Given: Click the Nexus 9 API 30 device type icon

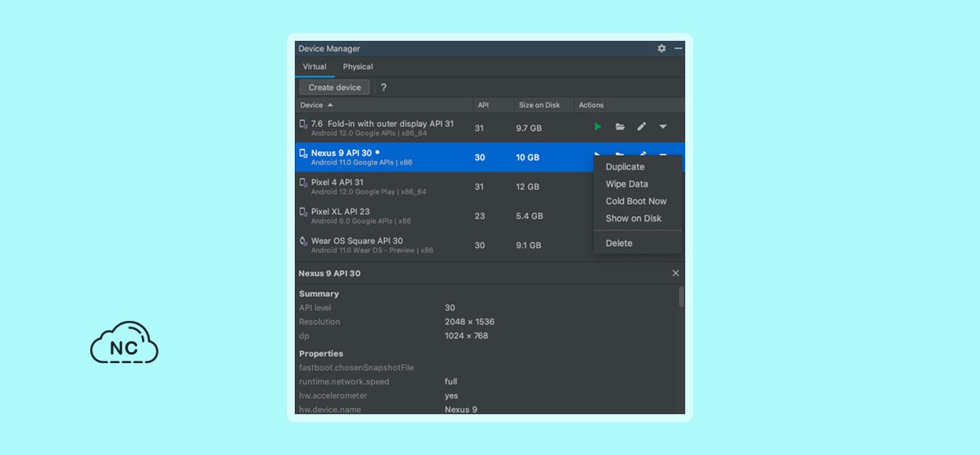Looking at the screenshot, I should (x=303, y=154).
